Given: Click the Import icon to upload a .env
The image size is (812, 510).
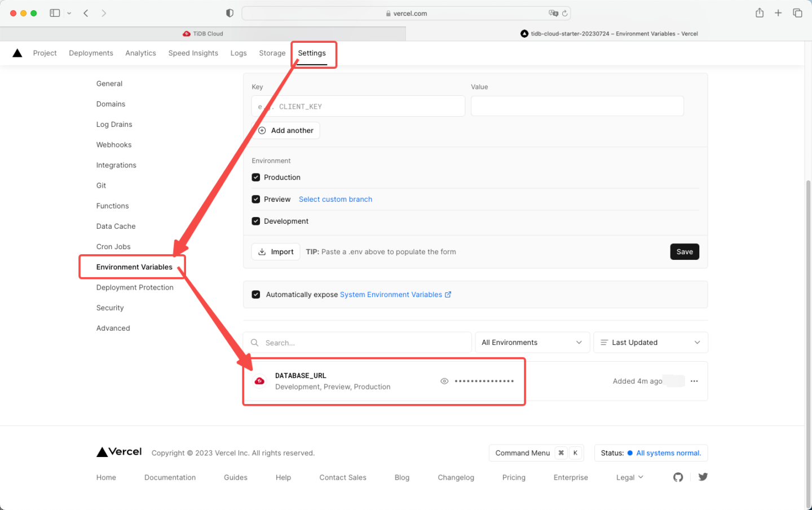Looking at the screenshot, I should click(x=263, y=252).
